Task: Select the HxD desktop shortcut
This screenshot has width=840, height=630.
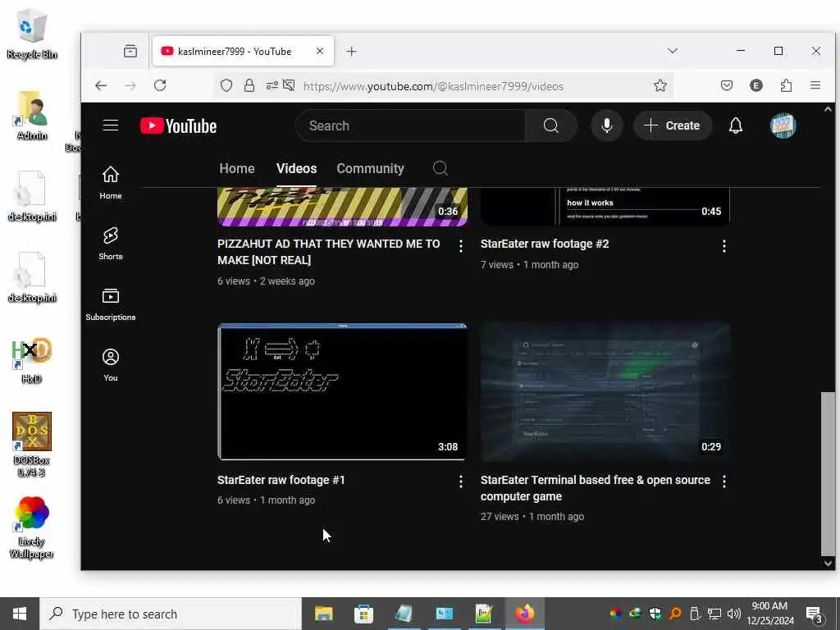Action: coord(32,361)
